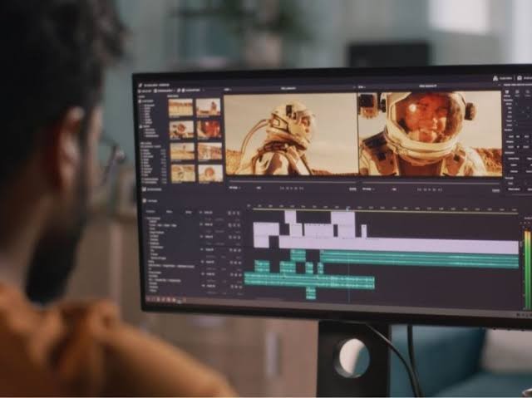Click the scrub bar under the right preview monitor

(x=431, y=184)
